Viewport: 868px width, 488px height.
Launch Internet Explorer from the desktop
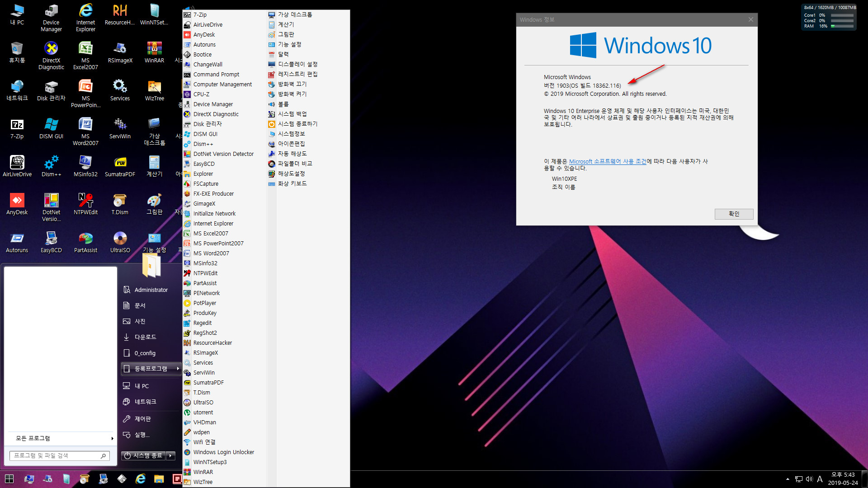[x=85, y=18]
